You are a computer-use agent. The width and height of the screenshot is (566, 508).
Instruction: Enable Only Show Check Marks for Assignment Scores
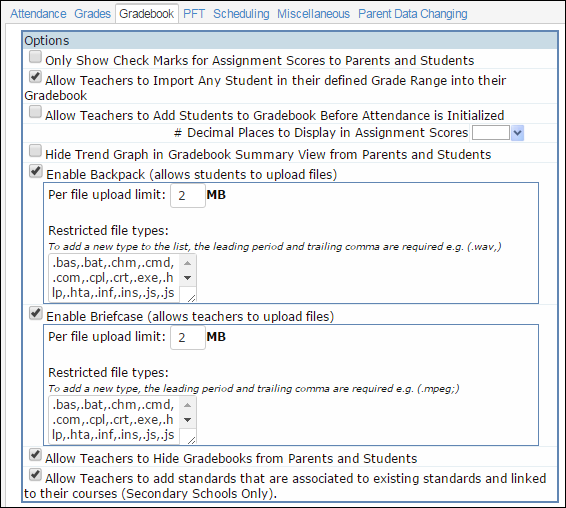click(35, 57)
